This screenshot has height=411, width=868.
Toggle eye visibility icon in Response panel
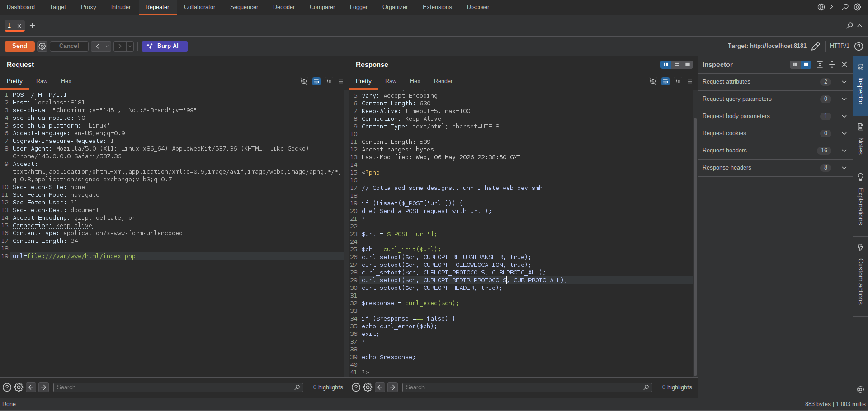653,81
